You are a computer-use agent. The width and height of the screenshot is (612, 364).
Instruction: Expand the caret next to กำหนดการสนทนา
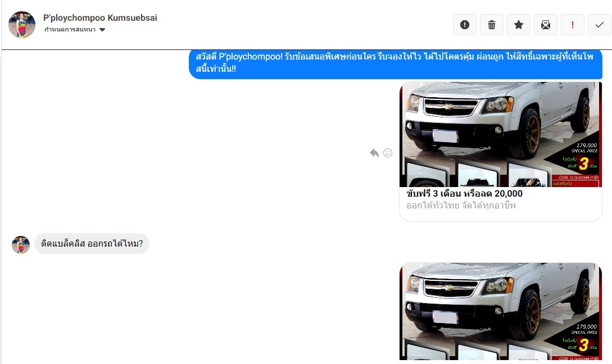(x=102, y=30)
